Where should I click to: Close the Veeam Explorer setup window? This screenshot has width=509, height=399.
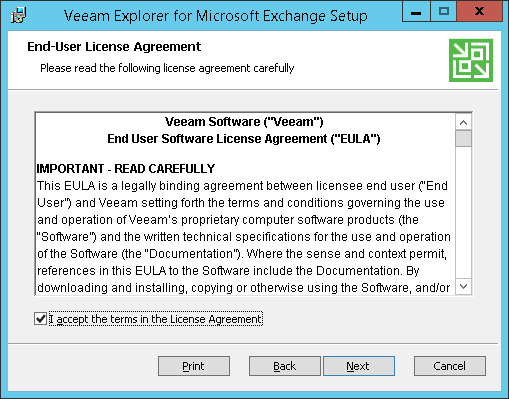479,12
